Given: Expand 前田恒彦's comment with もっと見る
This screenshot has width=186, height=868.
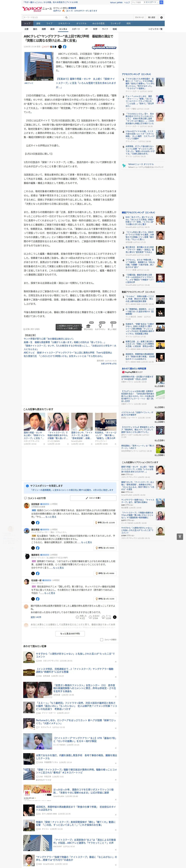Looking at the screenshot, I should pos(51,517).
